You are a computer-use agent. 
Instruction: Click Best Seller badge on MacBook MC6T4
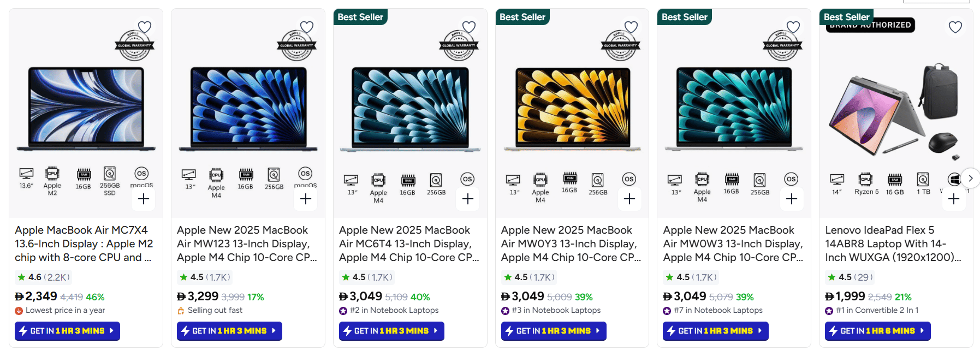tap(360, 17)
